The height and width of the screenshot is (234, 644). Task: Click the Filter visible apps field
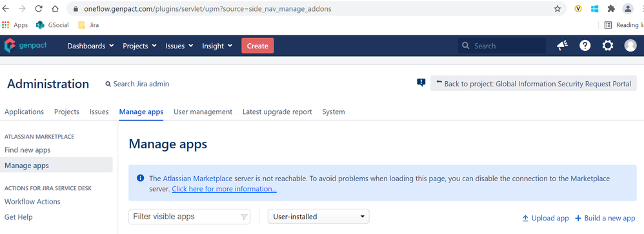(189, 217)
